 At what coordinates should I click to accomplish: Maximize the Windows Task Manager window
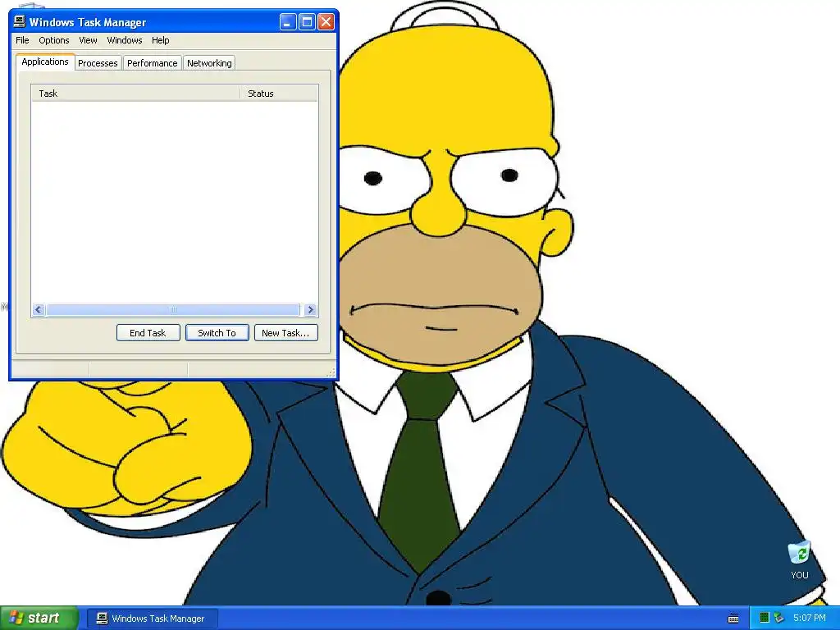[307, 22]
